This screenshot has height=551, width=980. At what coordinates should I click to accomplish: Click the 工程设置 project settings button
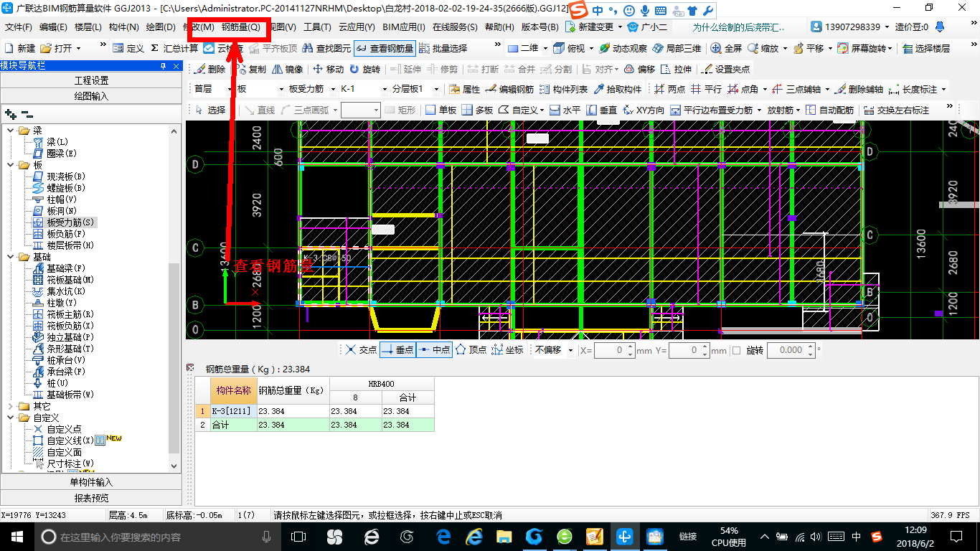click(91, 80)
